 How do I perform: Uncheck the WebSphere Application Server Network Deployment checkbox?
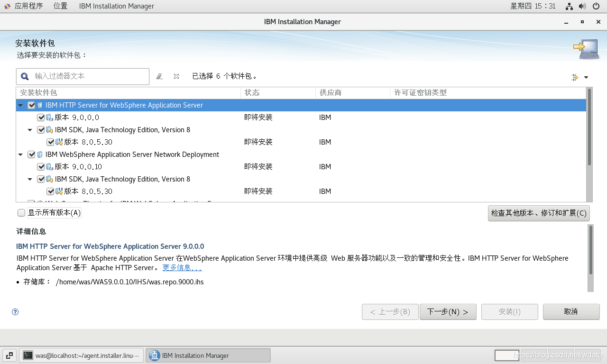32,155
